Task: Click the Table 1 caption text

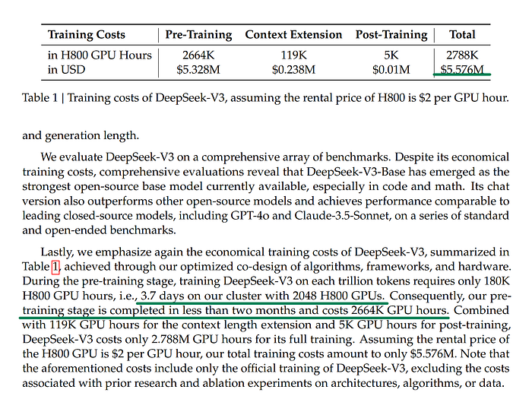Action: (266, 98)
